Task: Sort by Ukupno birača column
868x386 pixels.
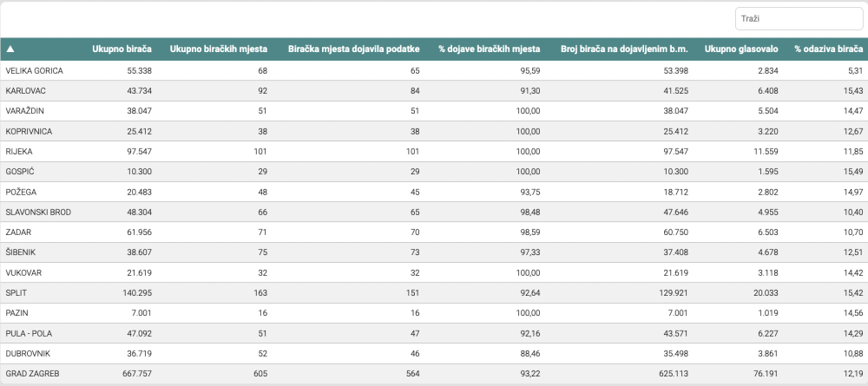Action: click(x=122, y=49)
